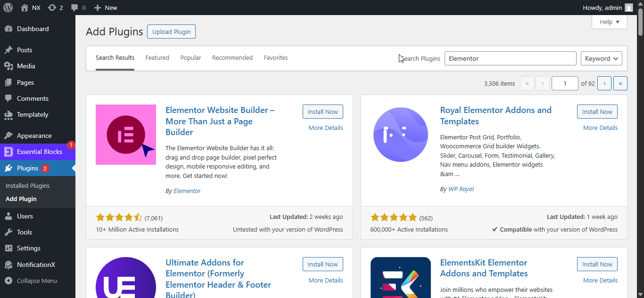
Task: Click the admin avatar image
Action: (629, 8)
